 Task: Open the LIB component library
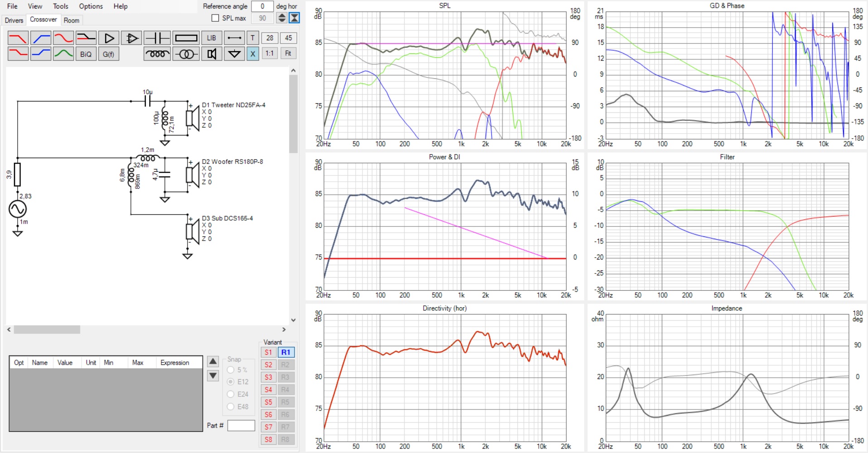pos(212,38)
